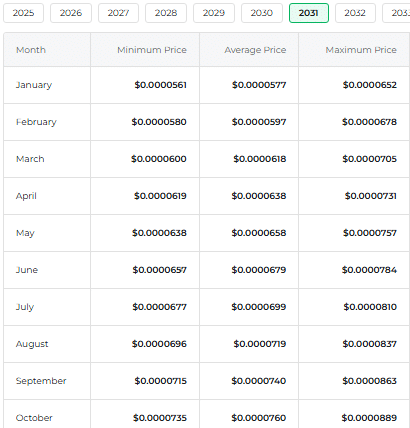The width and height of the screenshot is (410, 428).
Task: Click the Minimum Price column header
Action: tap(152, 50)
